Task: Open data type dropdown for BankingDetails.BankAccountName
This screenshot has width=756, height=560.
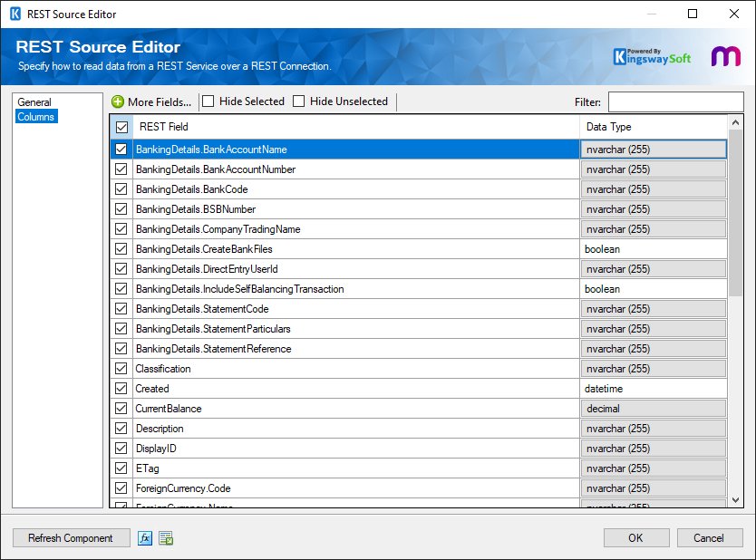Action: click(654, 150)
